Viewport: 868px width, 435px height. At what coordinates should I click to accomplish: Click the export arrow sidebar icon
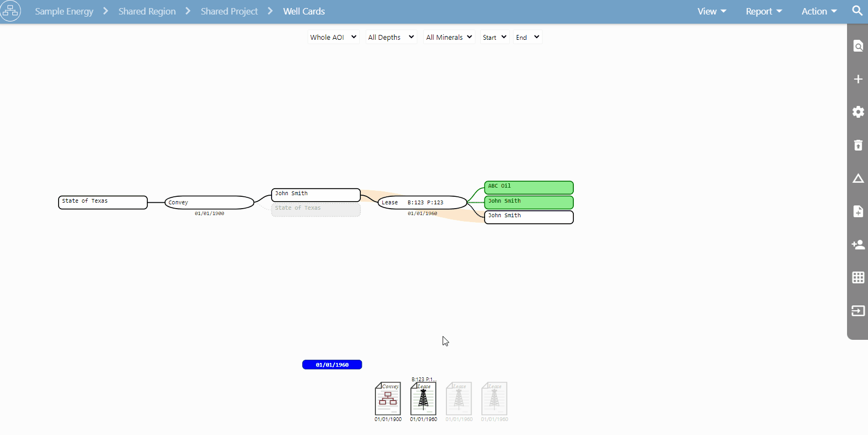858,311
